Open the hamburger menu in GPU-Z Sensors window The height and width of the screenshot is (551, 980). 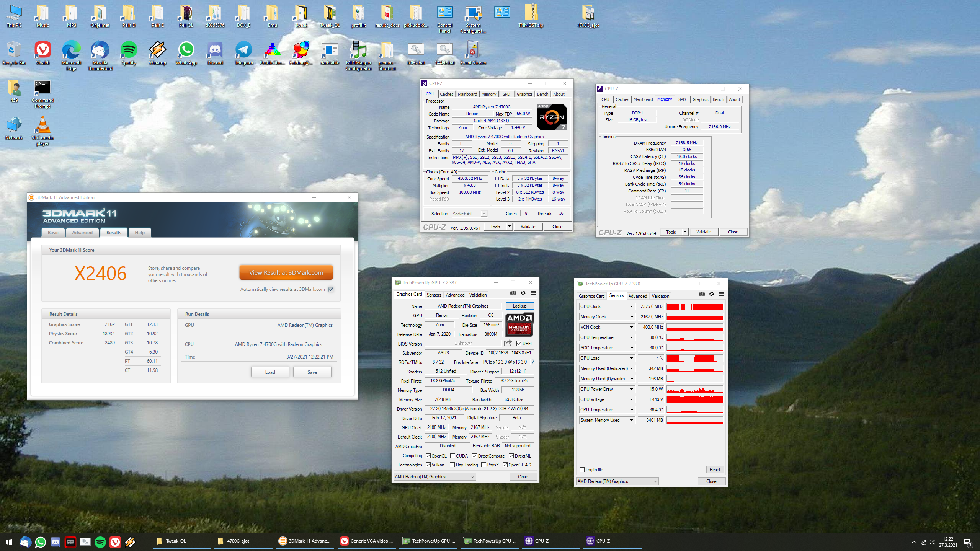[721, 294]
